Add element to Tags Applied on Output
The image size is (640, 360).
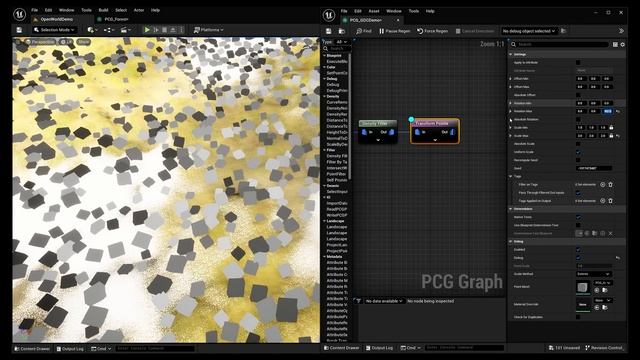(x=602, y=201)
